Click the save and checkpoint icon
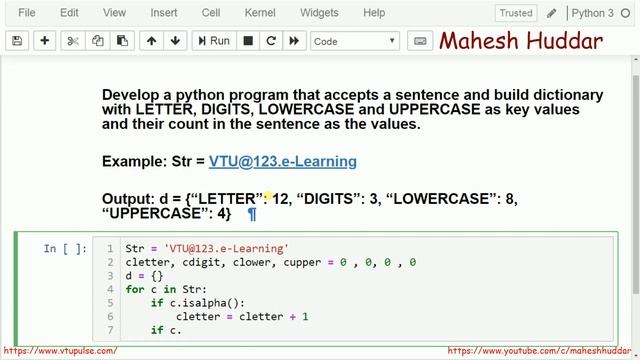The height and width of the screenshot is (360, 640). (x=17, y=41)
